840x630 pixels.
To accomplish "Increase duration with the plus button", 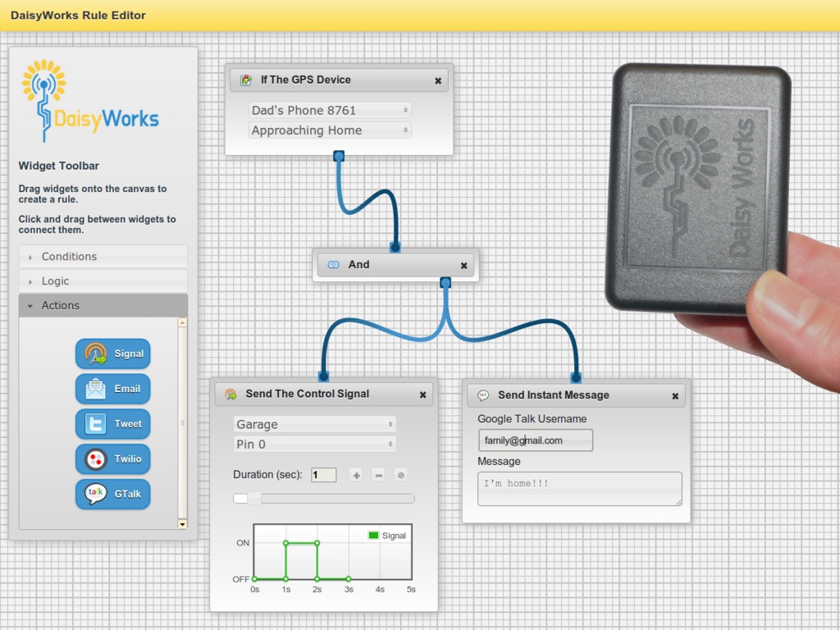I will (356, 475).
